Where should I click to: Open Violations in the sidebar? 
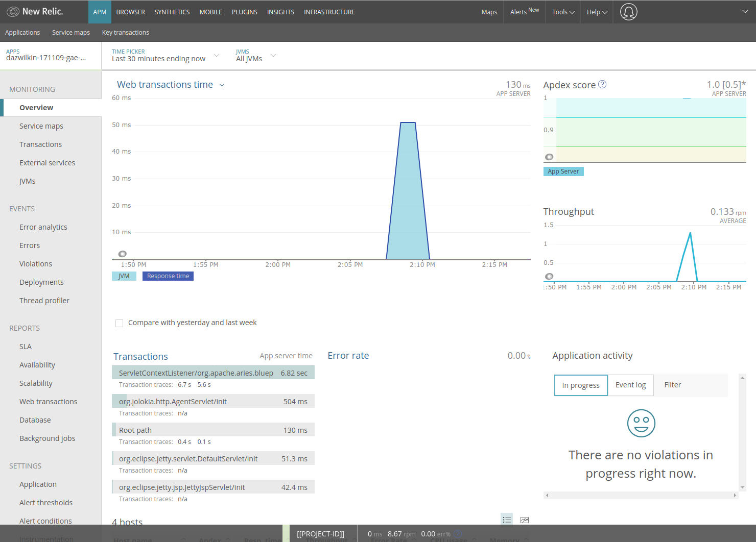pyautogui.click(x=36, y=264)
